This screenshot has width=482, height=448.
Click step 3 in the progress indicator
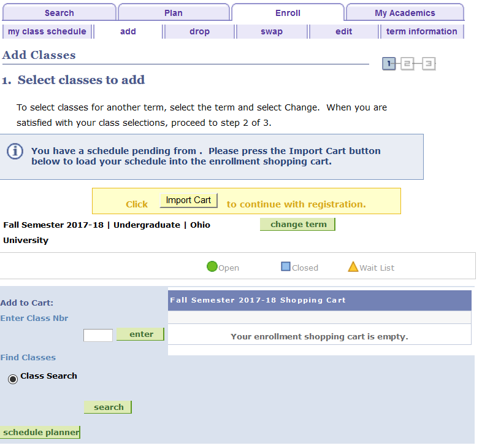pyautogui.click(x=428, y=63)
